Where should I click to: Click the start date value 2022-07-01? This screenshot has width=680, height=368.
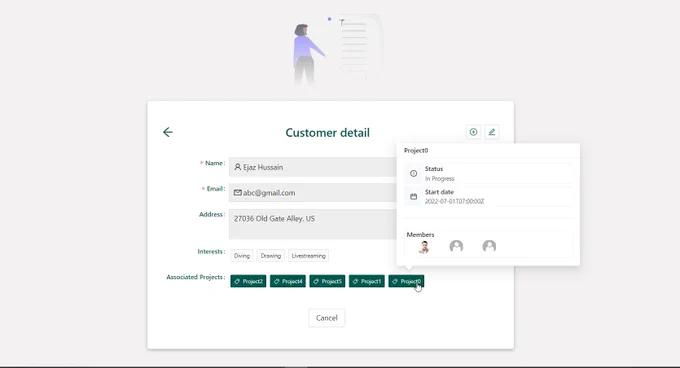click(x=454, y=201)
